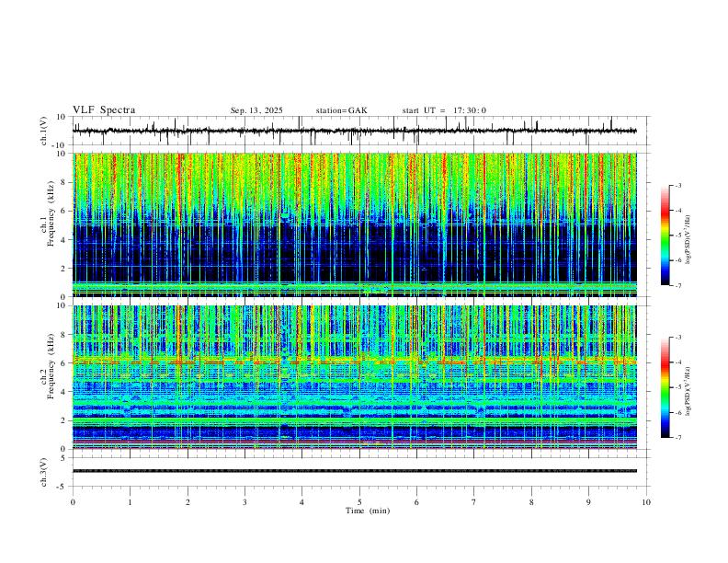Click inside the ch.1 spectrogram panel

click(355, 224)
